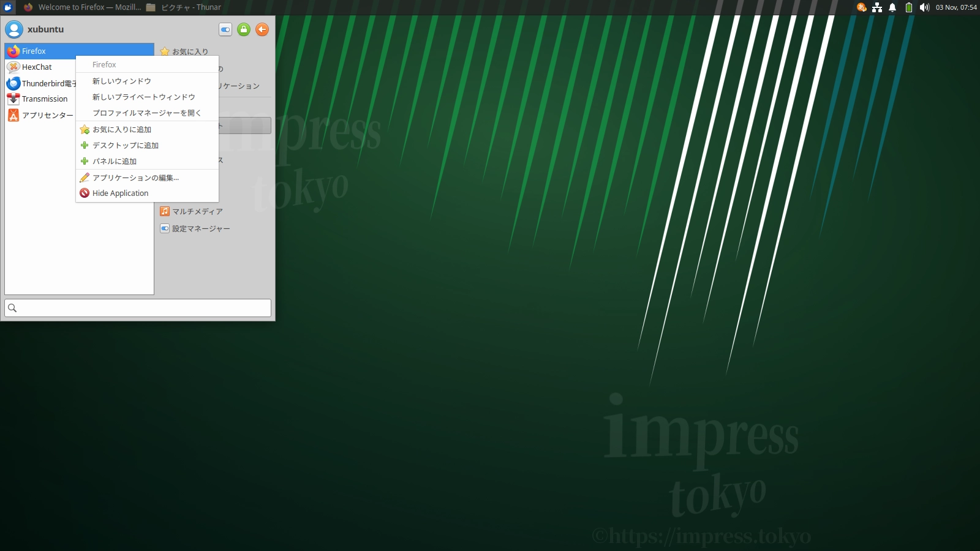The height and width of the screenshot is (551, 980).
Task: Open the input method indicator in the tray
Action: coord(862,7)
